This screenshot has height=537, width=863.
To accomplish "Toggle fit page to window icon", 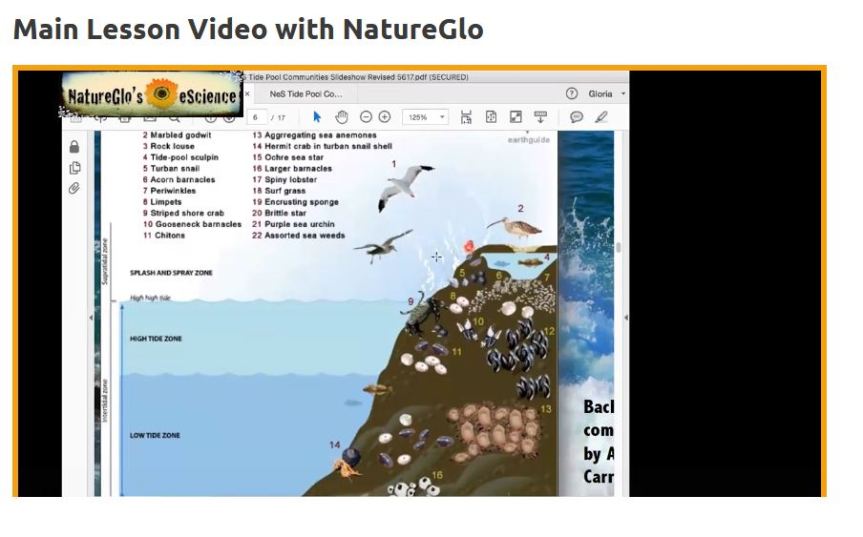I will coord(491,117).
